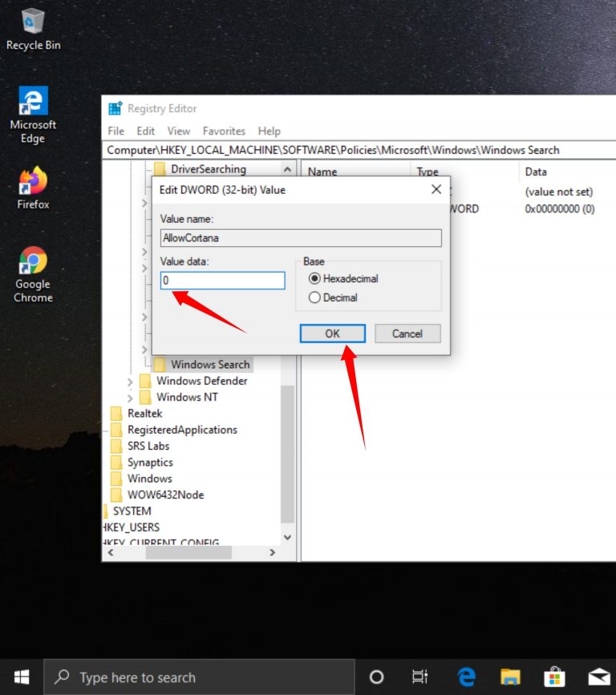Click the tree scrollbar up arrow
This screenshot has height=695, width=616.
click(x=287, y=169)
